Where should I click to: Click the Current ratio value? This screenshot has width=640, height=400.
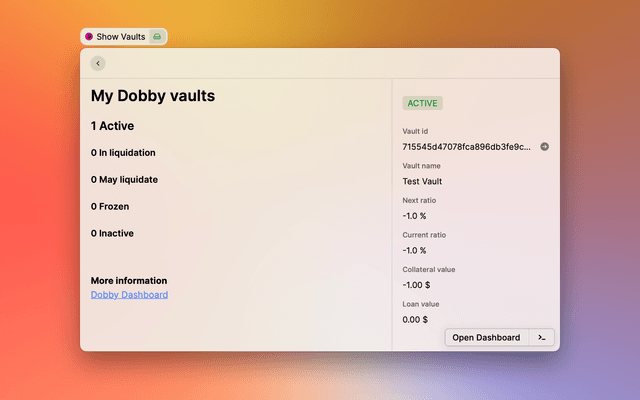(414, 250)
